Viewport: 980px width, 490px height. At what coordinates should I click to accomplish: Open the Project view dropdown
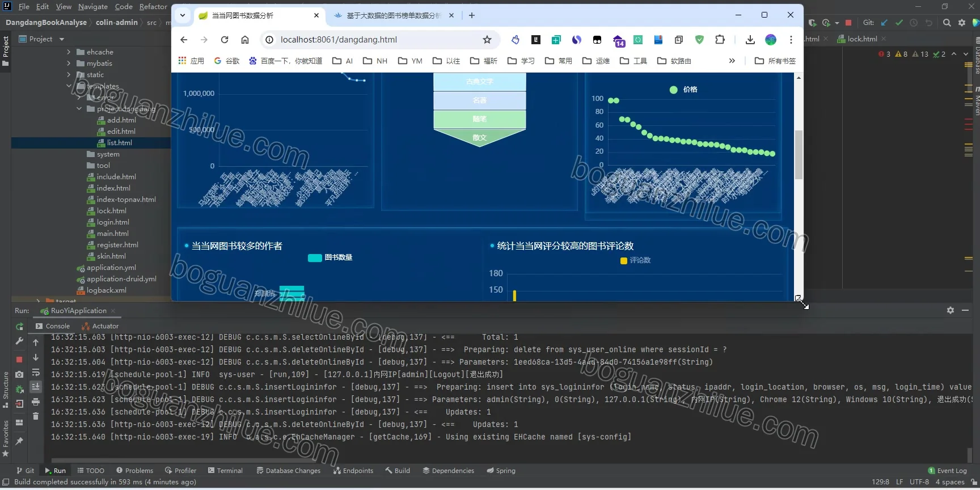(62, 39)
